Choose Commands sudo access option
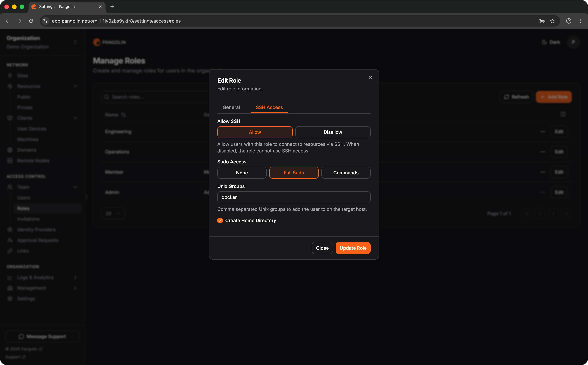The height and width of the screenshot is (365, 588). click(x=346, y=173)
